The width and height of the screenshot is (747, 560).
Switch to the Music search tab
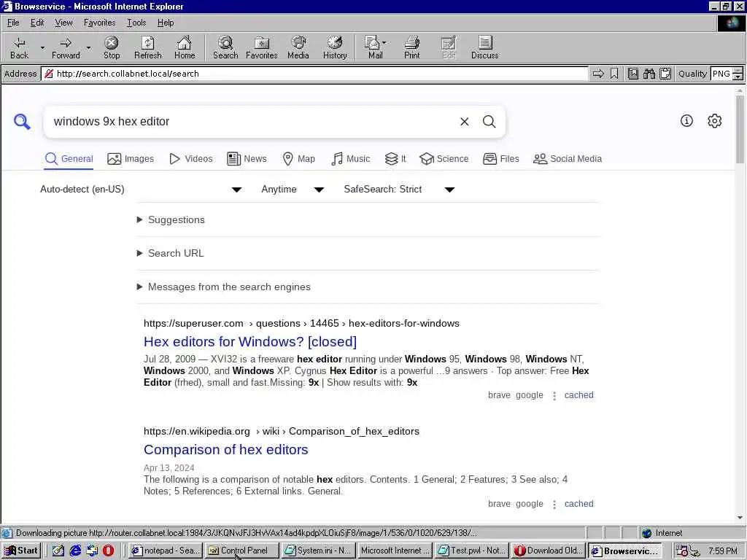click(351, 158)
